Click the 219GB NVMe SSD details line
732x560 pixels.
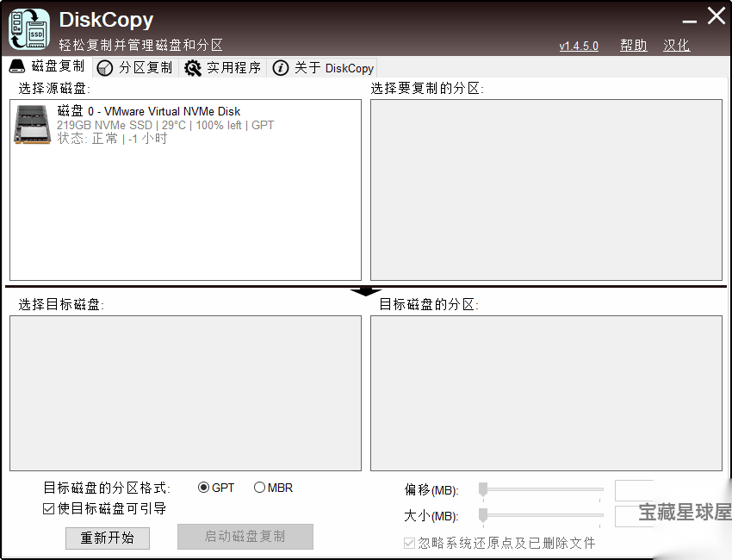(165, 125)
